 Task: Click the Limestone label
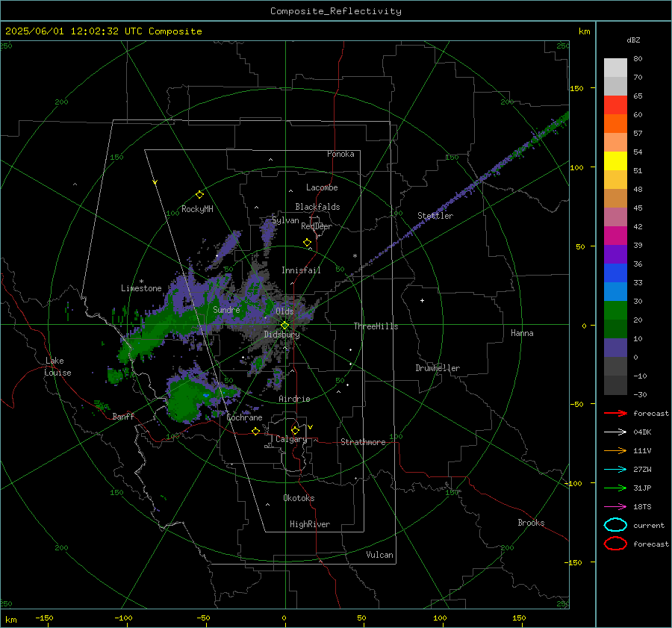[x=141, y=288]
